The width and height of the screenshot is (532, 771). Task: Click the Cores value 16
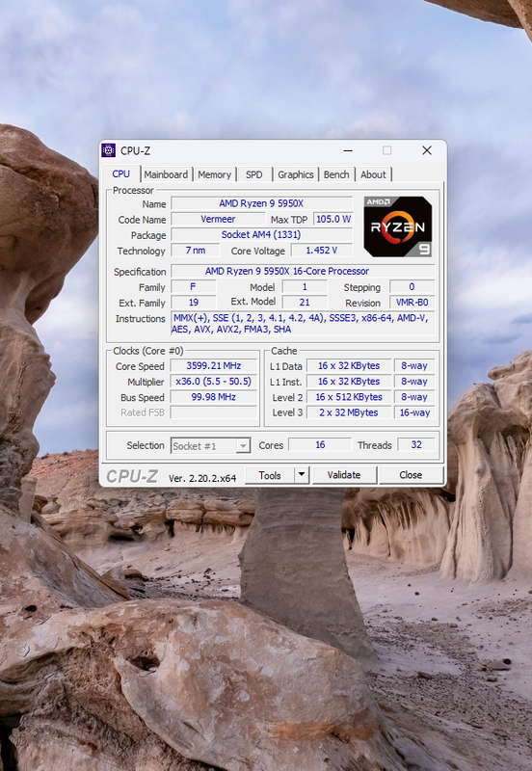(320, 445)
